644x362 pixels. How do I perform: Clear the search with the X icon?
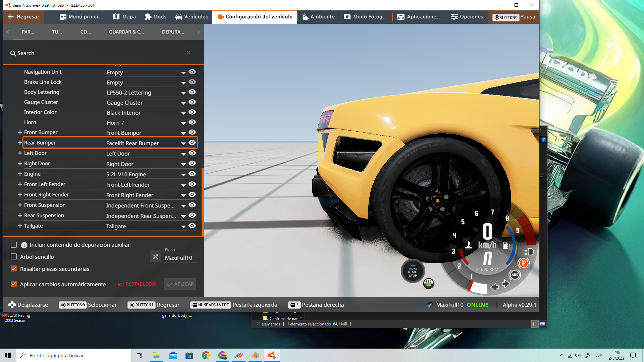(189, 53)
